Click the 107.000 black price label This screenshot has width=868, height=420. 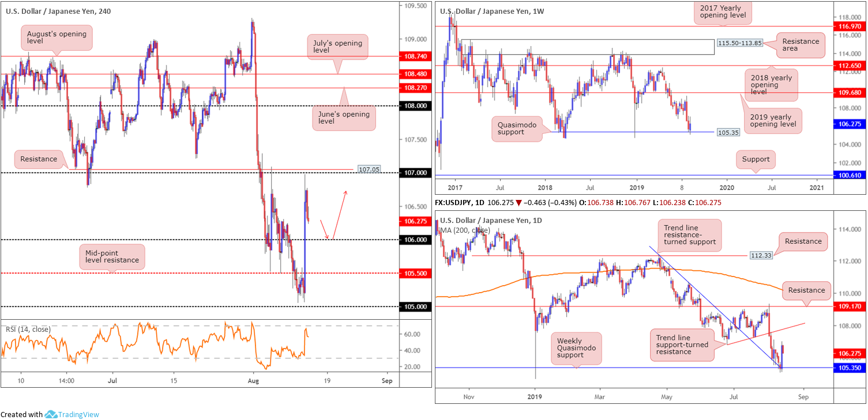(415, 173)
